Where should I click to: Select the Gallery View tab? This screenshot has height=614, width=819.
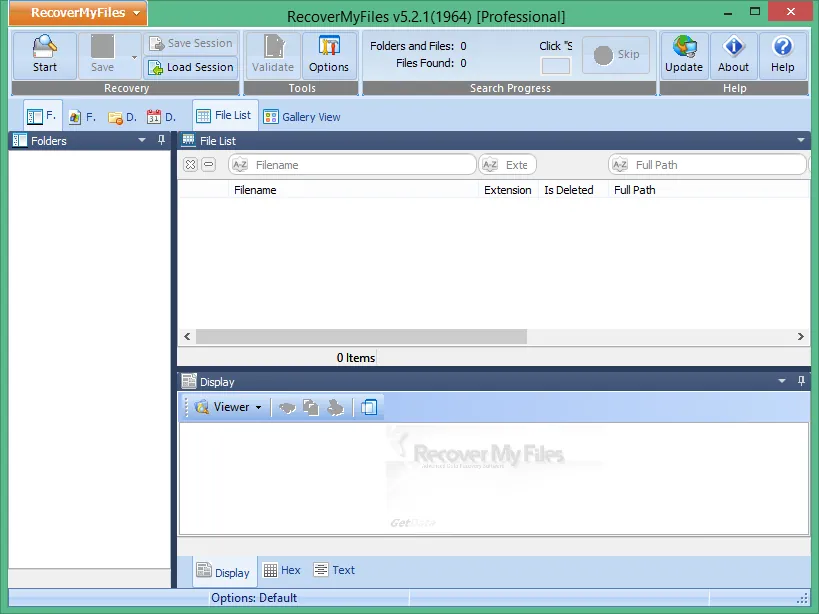click(302, 117)
